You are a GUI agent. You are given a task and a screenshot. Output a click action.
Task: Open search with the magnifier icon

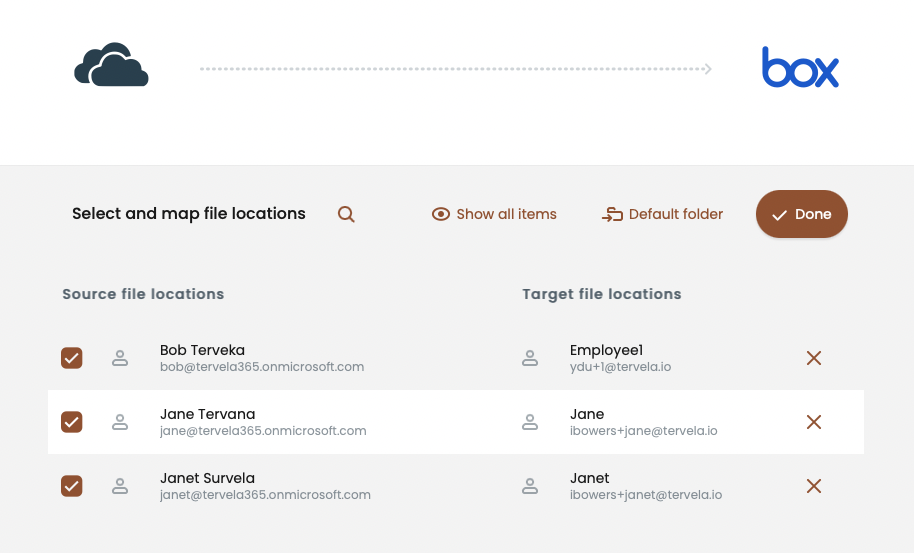(346, 214)
